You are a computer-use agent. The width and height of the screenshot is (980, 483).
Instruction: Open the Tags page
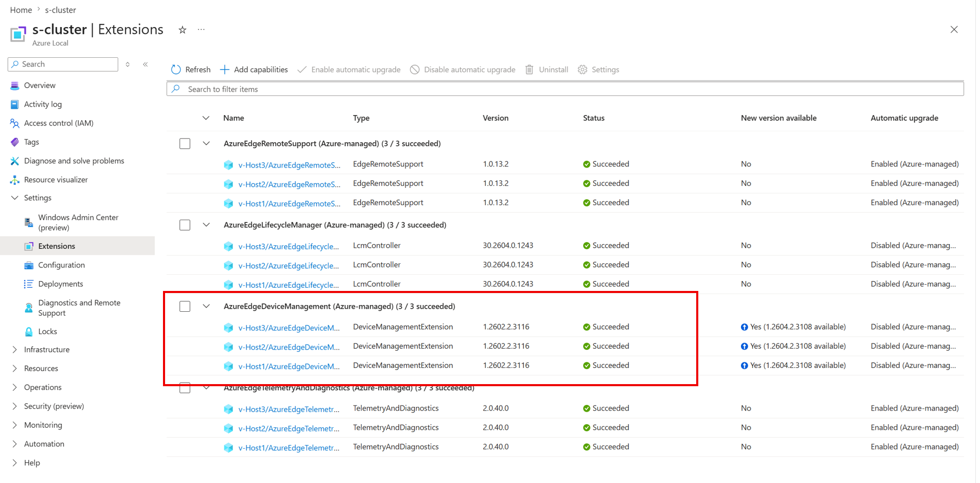pyautogui.click(x=31, y=142)
